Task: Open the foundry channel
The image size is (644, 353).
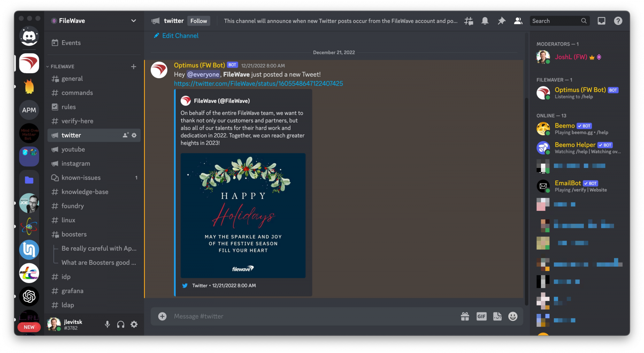Action: click(x=94, y=206)
